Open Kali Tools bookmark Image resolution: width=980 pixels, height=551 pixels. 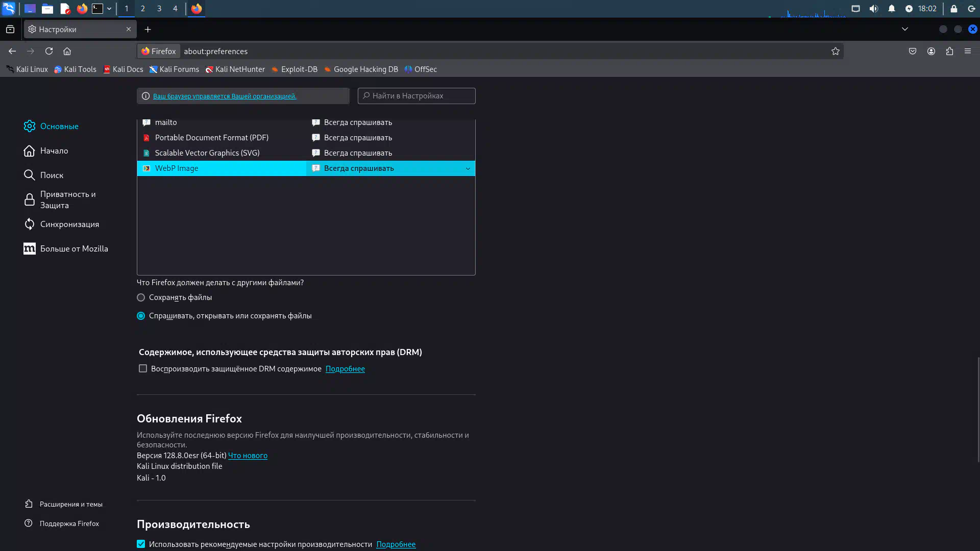click(x=75, y=69)
